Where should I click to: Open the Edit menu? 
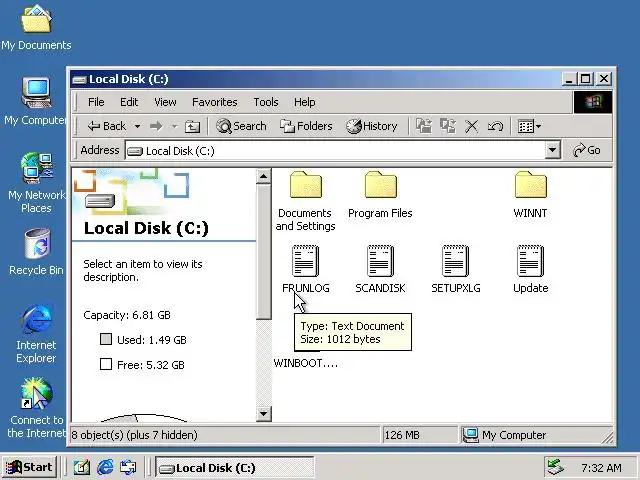129,102
